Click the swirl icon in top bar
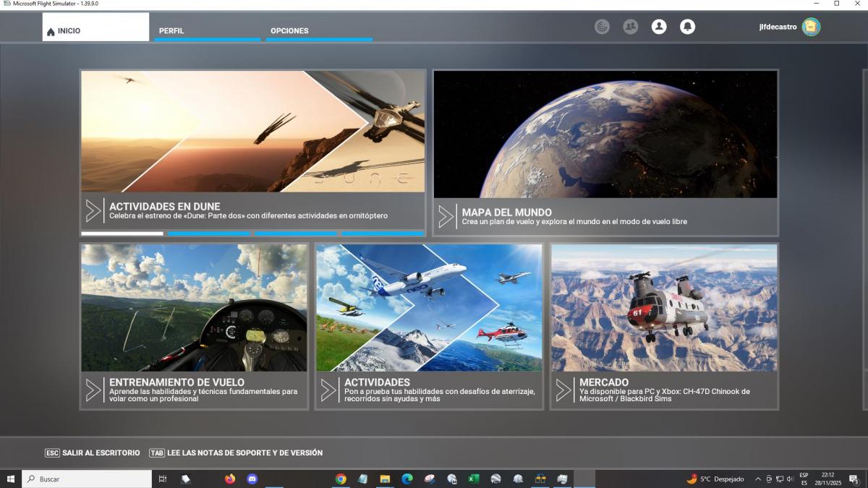Viewport: 868px width, 488px height. [602, 27]
